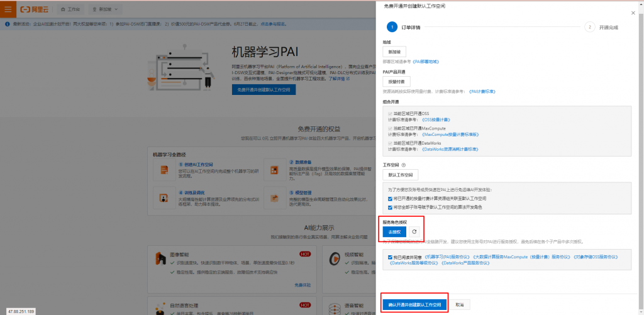Screen dimensions: 644x315
Task: Open the 《PAI部署地域》 link
Action: 426,61
